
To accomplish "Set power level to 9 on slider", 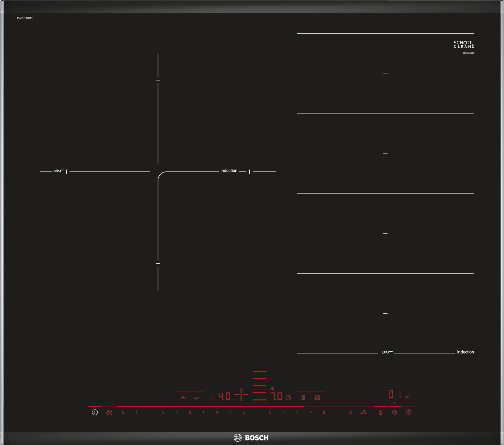I will [x=350, y=412].
